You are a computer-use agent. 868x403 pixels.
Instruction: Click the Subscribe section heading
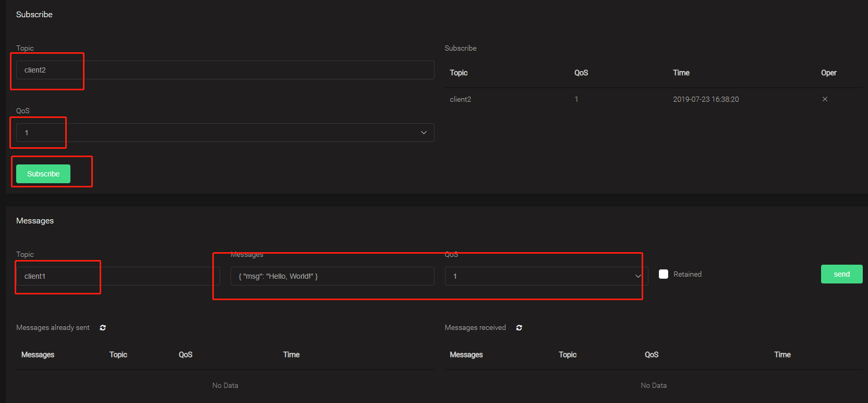pos(34,14)
